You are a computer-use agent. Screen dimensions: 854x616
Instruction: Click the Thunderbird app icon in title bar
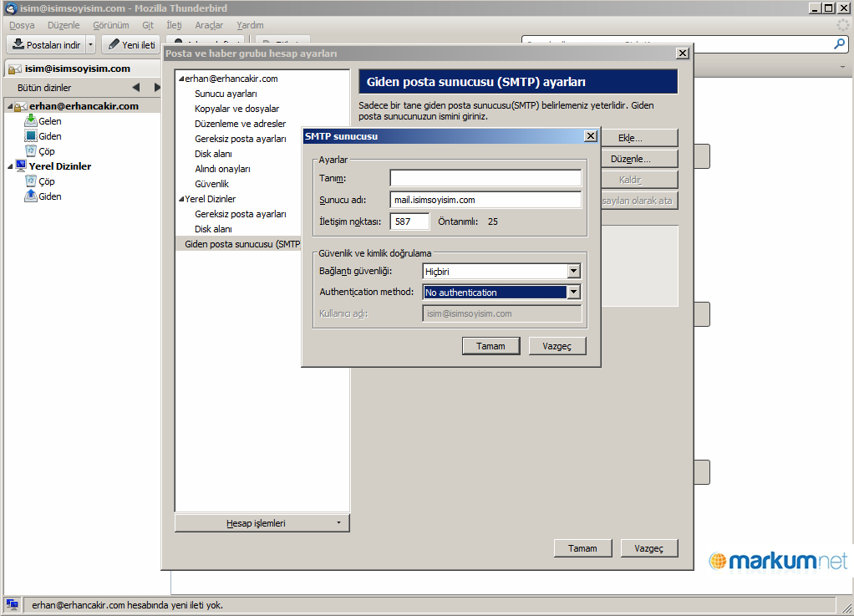point(11,8)
